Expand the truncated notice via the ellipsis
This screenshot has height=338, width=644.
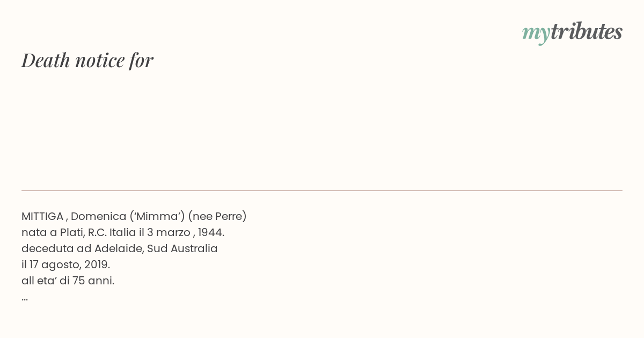[25, 299]
